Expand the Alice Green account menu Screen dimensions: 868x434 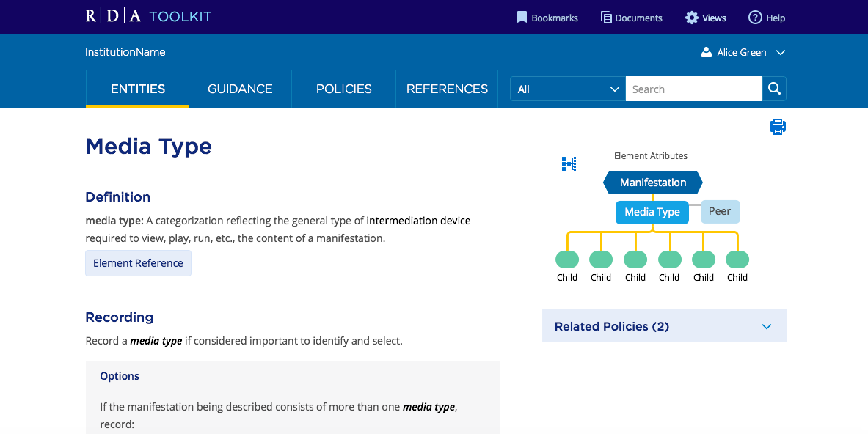[x=780, y=52]
